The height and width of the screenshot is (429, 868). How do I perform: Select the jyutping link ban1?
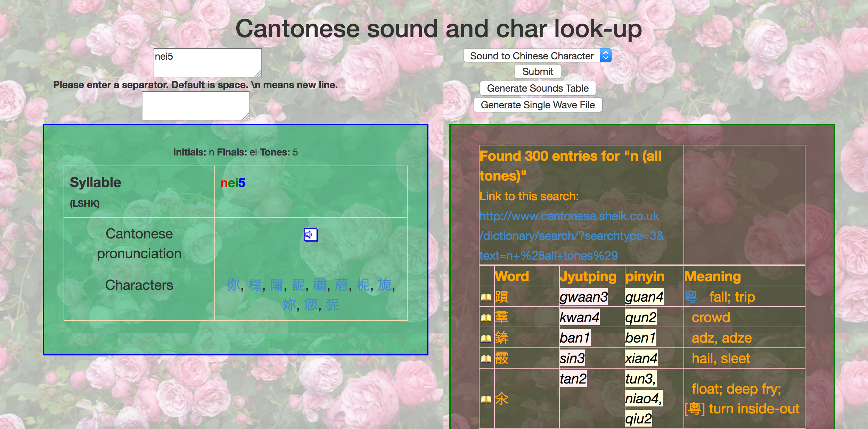click(575, 338)
